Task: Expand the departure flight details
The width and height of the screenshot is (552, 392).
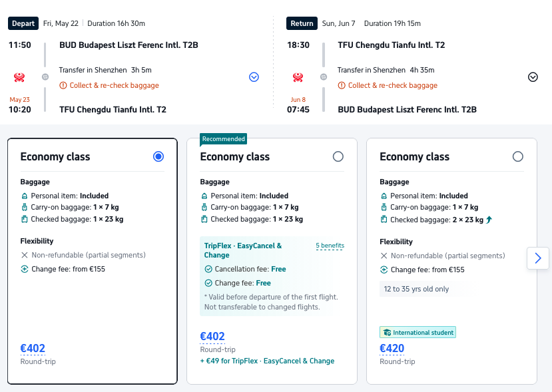Action: 254,77
